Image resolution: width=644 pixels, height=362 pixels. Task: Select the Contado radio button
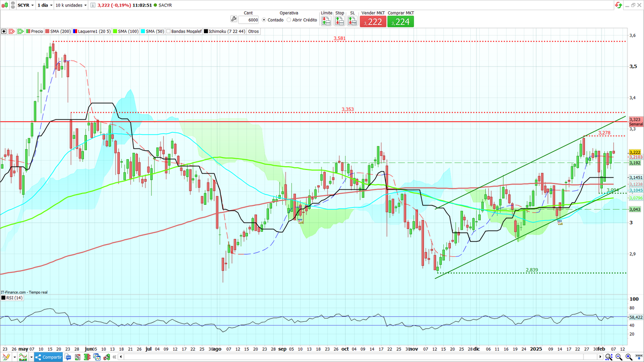coord(265,20)
